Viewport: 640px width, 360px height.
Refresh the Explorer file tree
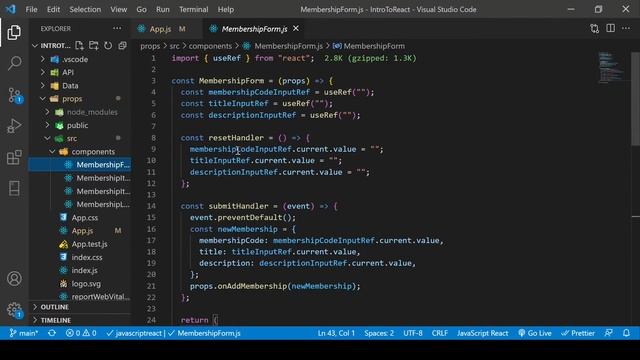108,45
